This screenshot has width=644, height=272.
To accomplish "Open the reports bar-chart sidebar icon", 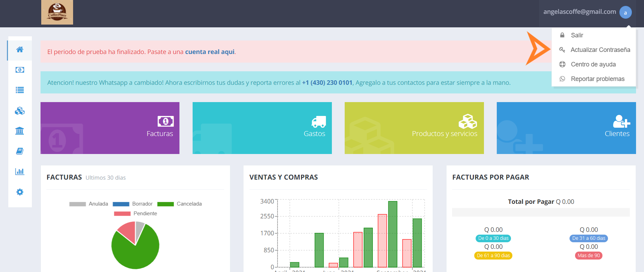I will [20, 171].
